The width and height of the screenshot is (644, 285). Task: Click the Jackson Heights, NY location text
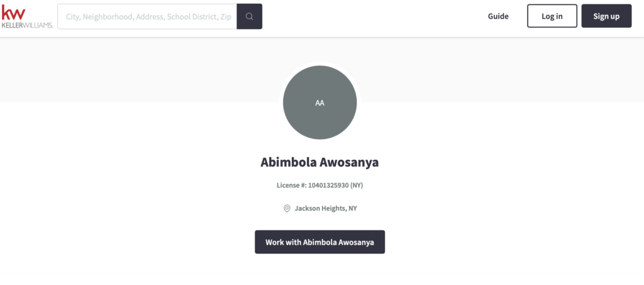[326, 208]
